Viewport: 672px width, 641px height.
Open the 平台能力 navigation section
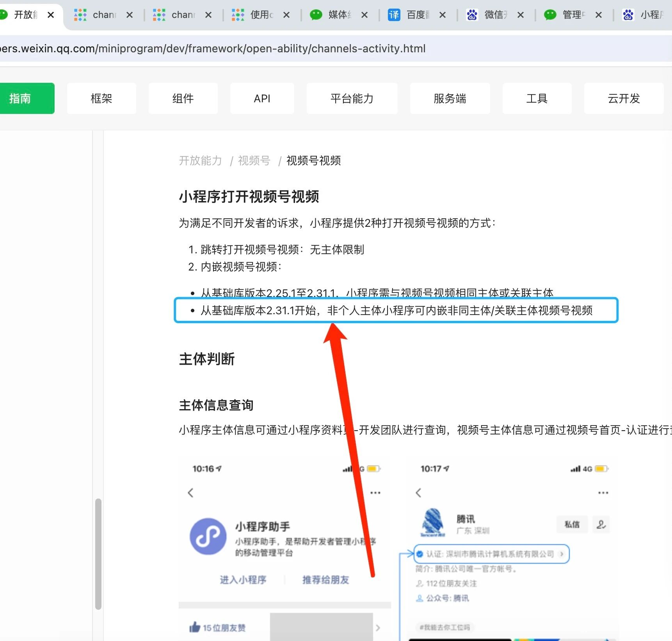(352, 98)
